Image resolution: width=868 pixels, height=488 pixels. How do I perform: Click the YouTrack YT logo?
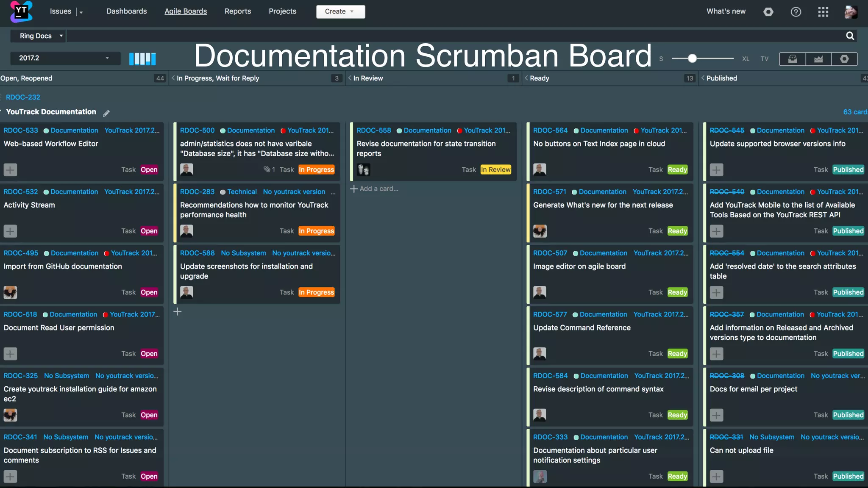pyautogui.click(x=21, y=11)
